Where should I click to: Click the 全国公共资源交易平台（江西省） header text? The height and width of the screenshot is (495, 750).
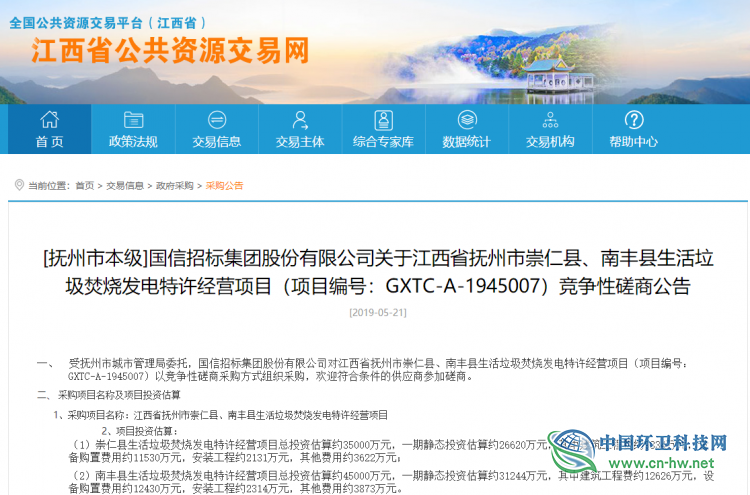tap(108, 22)
